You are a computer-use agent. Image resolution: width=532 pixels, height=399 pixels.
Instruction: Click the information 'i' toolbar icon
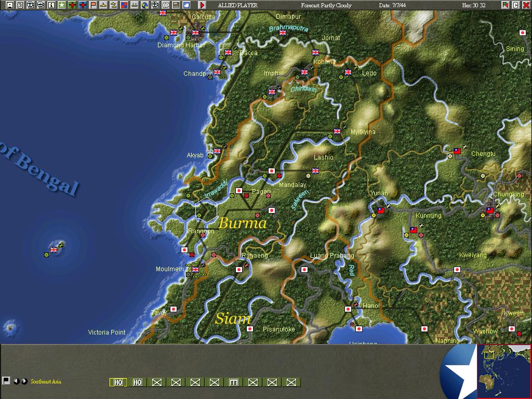pyautogui.click(x=51, y=5)
